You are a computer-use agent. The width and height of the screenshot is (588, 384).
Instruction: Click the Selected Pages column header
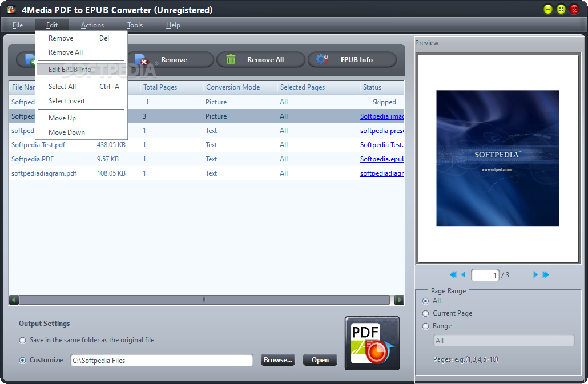point(319,87)
